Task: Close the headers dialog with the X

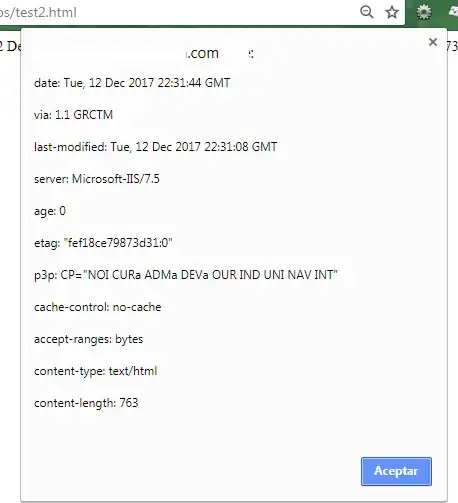Action: point(433,42)
